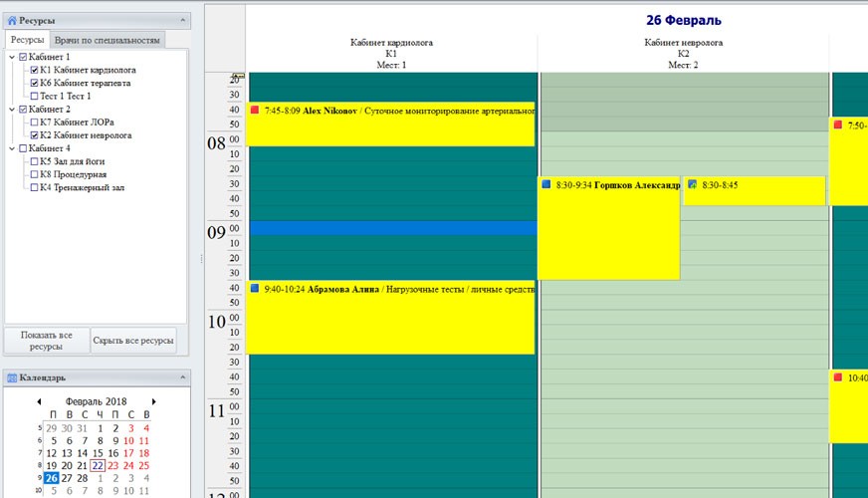This screenshot has width=868, height=498.
Task: Collapse the Ресурсы panel with chevron
Action: tap(182, 20)
